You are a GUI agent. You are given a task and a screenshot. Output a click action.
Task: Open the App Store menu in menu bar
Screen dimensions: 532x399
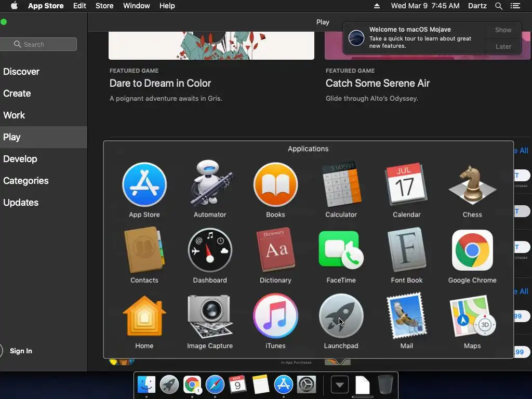[46, 6]
